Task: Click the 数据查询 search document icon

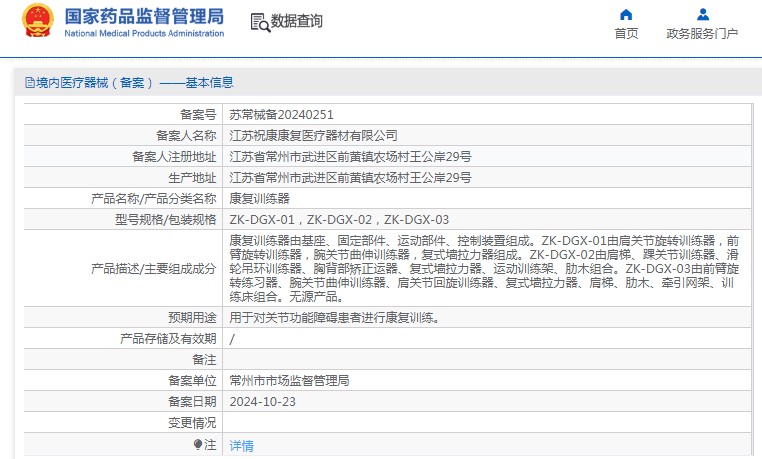Action: (260, 22)
